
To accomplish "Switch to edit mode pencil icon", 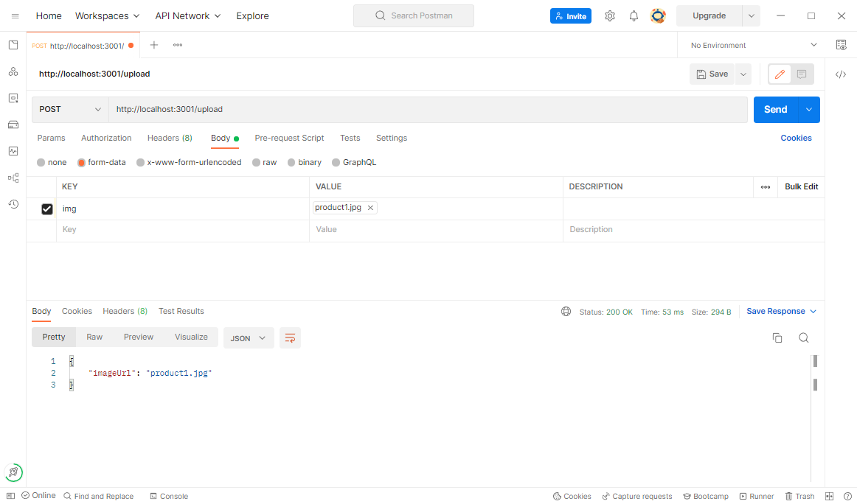I will click(780, 74).
